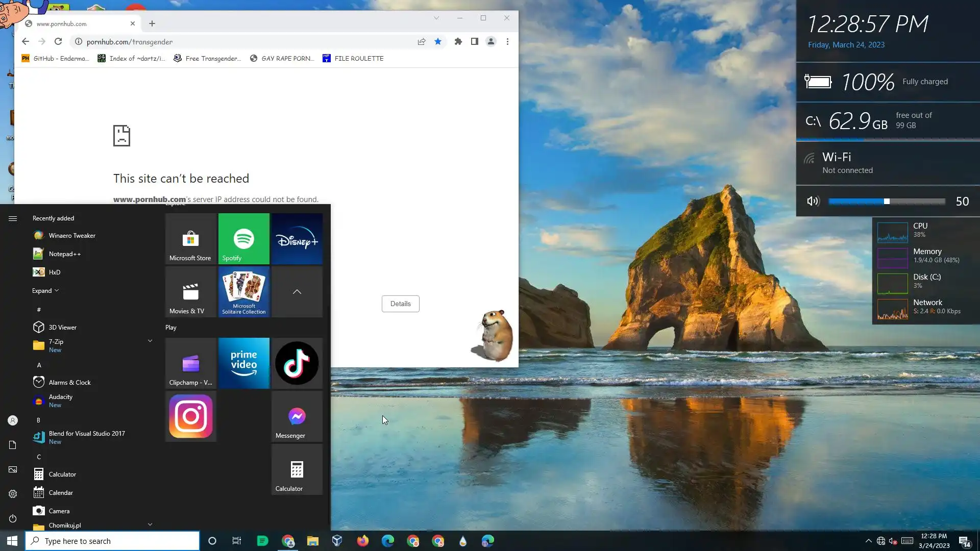The image size is (980, 551).
Task: Collapse the tile folder chevron
Action: (x=297, y=292)
